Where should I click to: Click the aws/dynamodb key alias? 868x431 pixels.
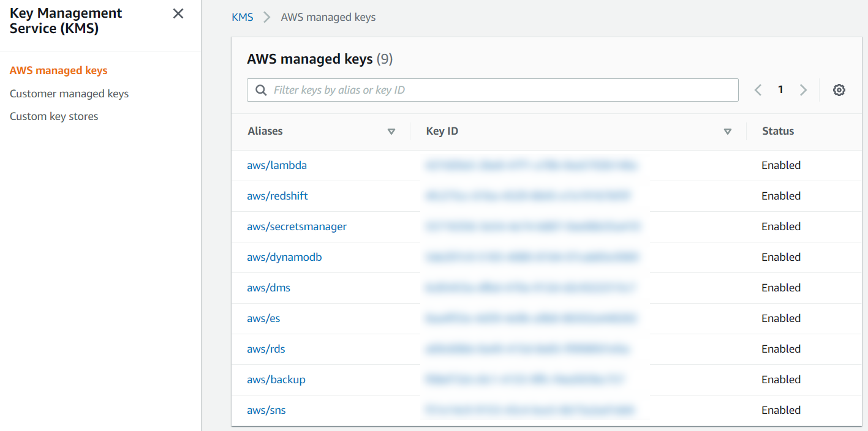tap(284, 257)
